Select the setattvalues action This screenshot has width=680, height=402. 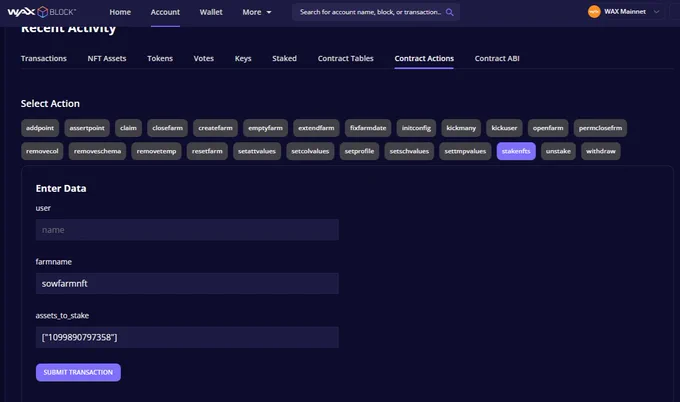[257, 151]
